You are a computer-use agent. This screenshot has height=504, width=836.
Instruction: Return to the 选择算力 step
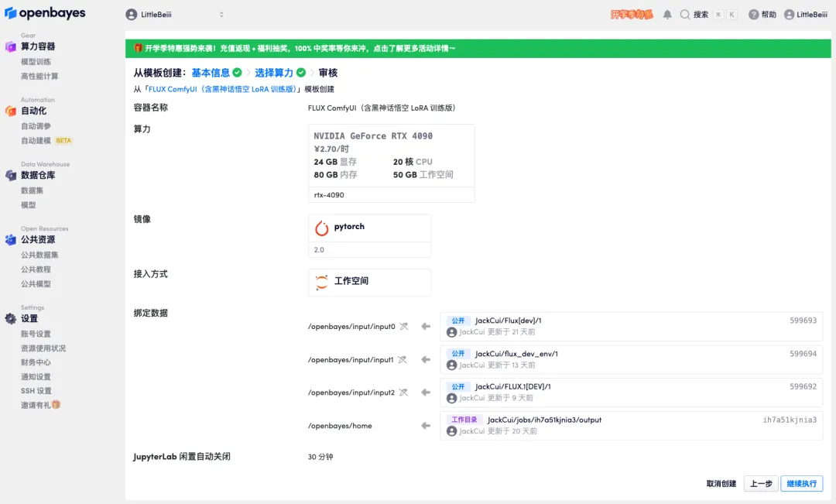coord(274,73)
